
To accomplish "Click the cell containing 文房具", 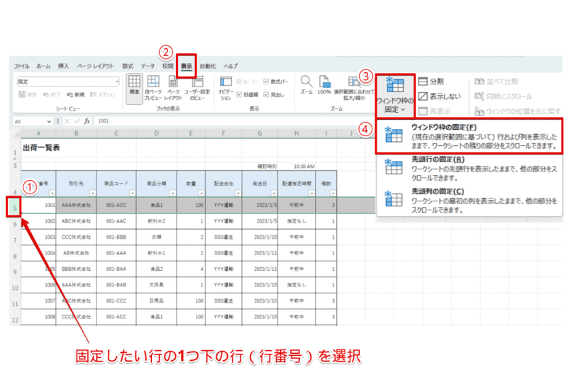I will click(157, 285).
